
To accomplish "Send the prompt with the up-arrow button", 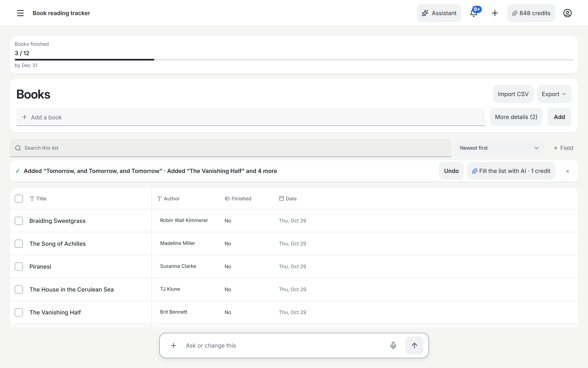I will click(x=414, y=345).
